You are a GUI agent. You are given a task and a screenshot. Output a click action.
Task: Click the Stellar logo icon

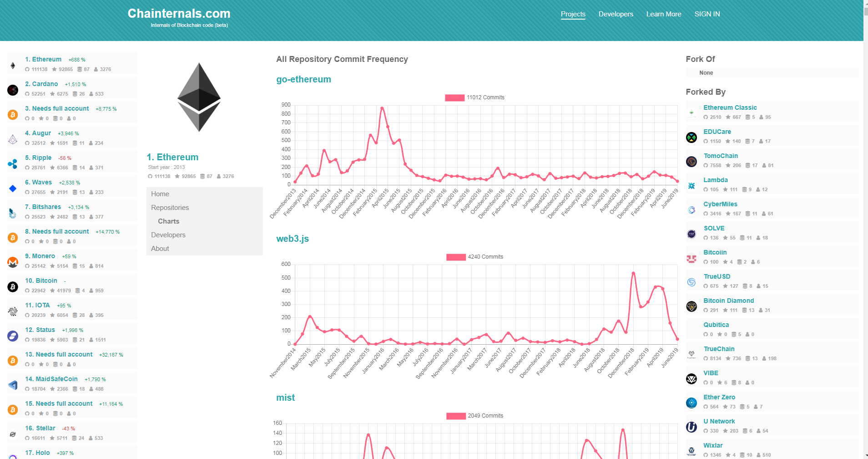pyautogui.click(x=13, y=434)
